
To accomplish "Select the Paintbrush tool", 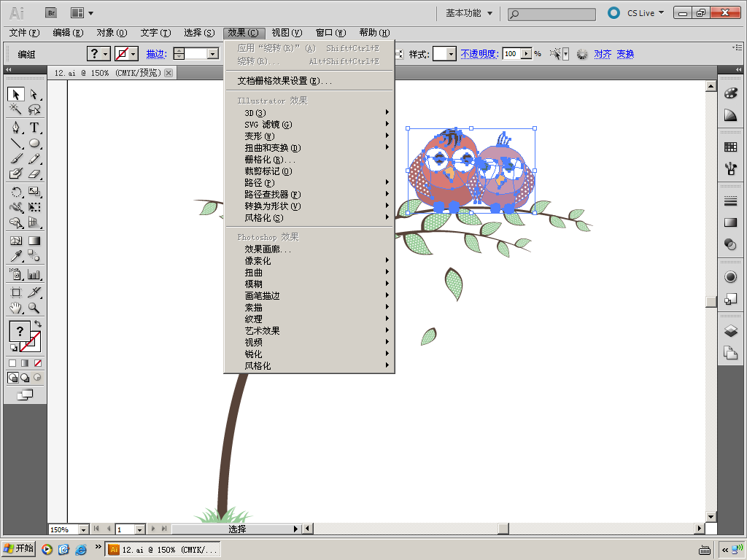I will (x=16, y=158).
